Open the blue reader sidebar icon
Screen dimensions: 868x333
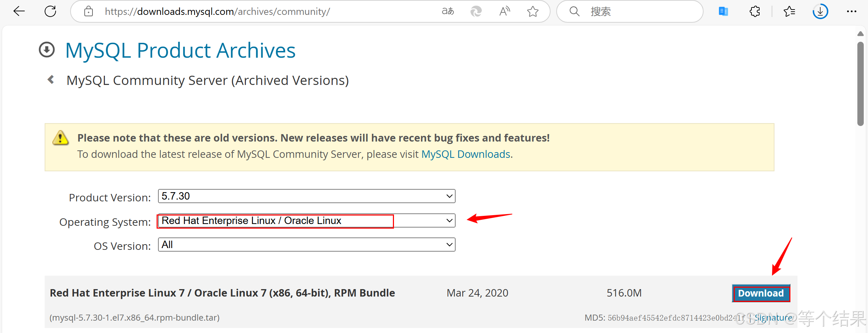pyautogui.click(x=723, y=11)
